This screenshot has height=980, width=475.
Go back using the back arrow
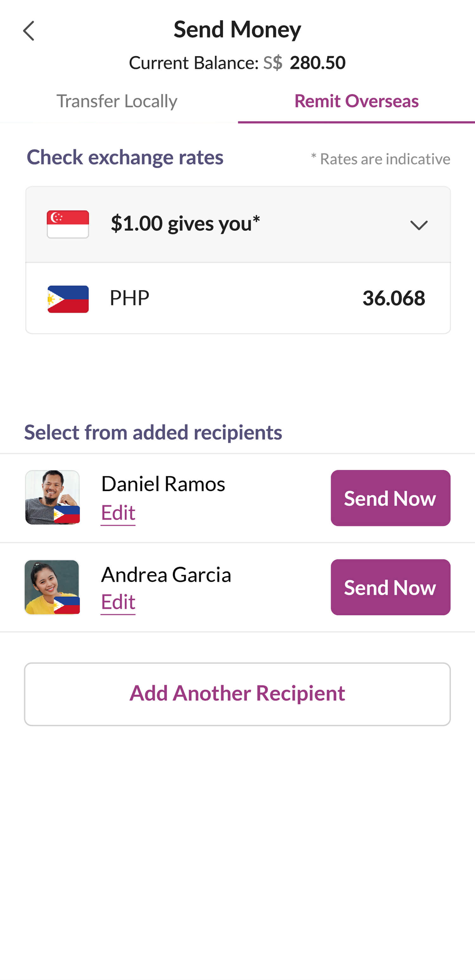[28, 31]
